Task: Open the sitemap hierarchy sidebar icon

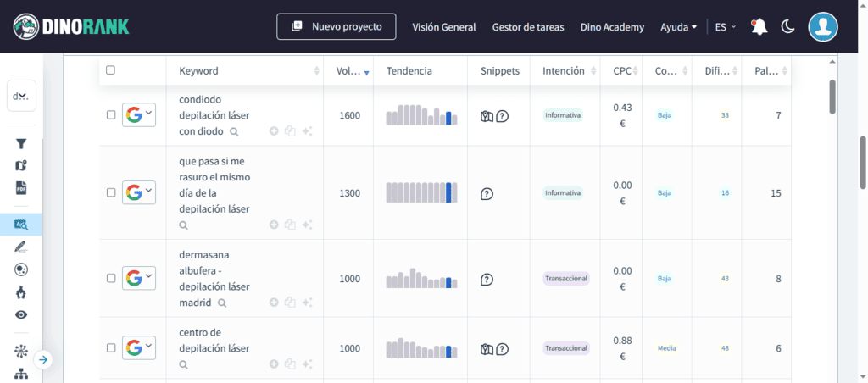Action: point(21,374)
